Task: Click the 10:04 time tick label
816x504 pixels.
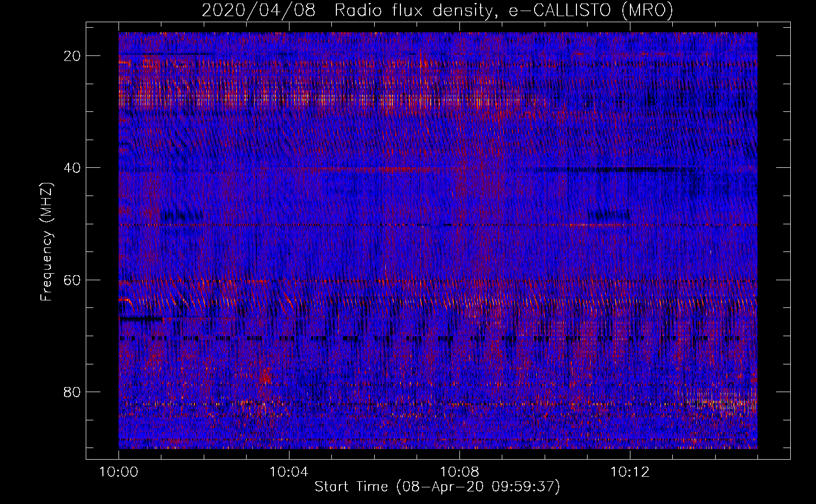Action: click(289, 472)
